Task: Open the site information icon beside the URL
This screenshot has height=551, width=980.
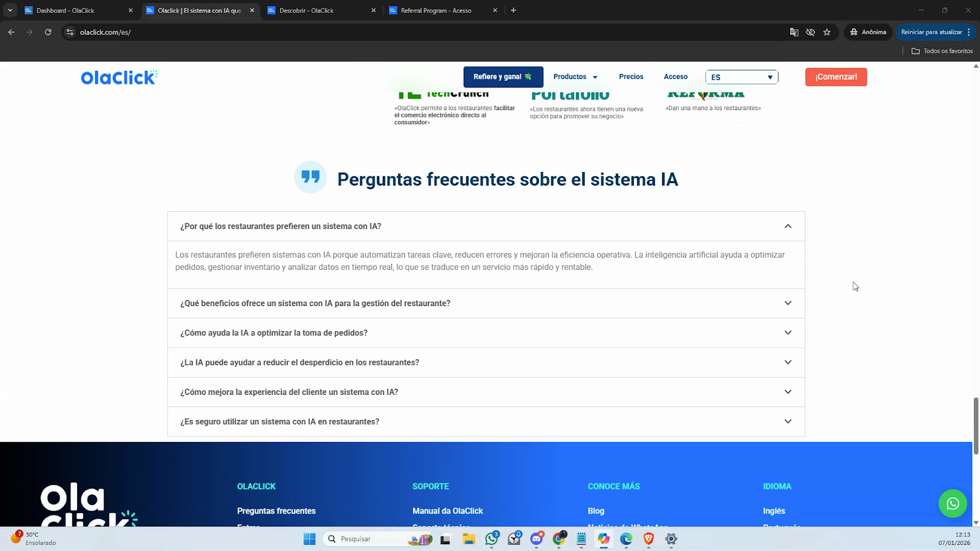Action: coord(70,32)
